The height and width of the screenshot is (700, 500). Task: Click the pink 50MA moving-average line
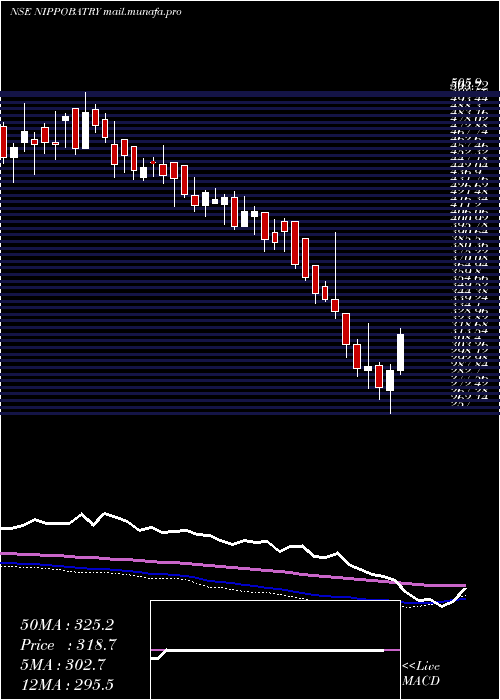coord(232,568)
